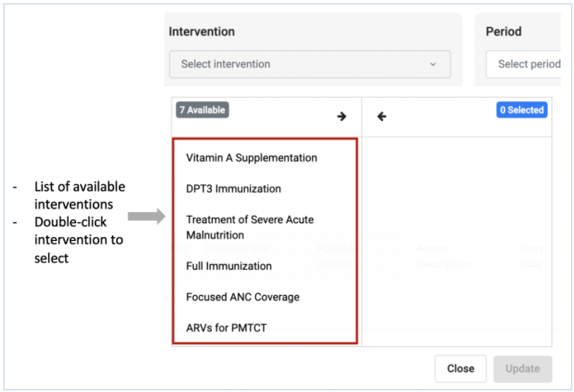Viewport: 574px width, 392px height.
Task: Select Vitamin A Supplementation from list
Action: (251, 157)
